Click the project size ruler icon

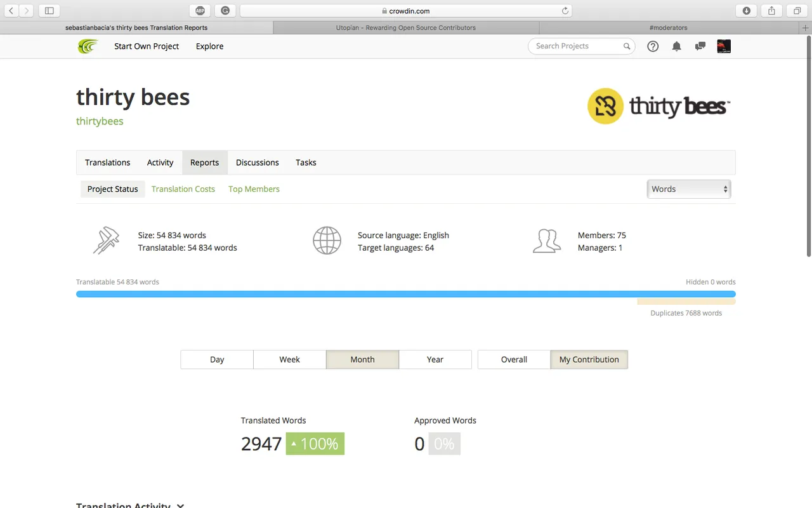(x=106, y=241)
